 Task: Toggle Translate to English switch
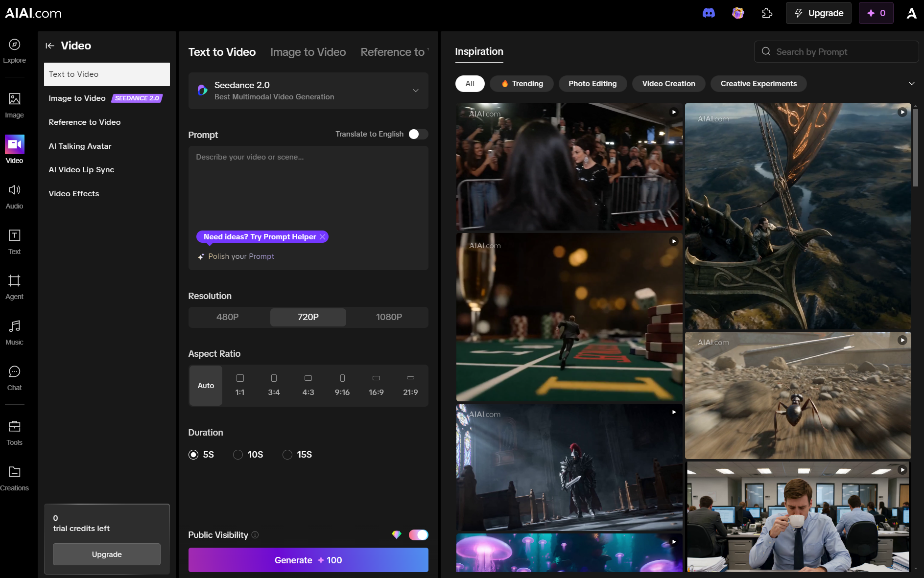[418, 134]
